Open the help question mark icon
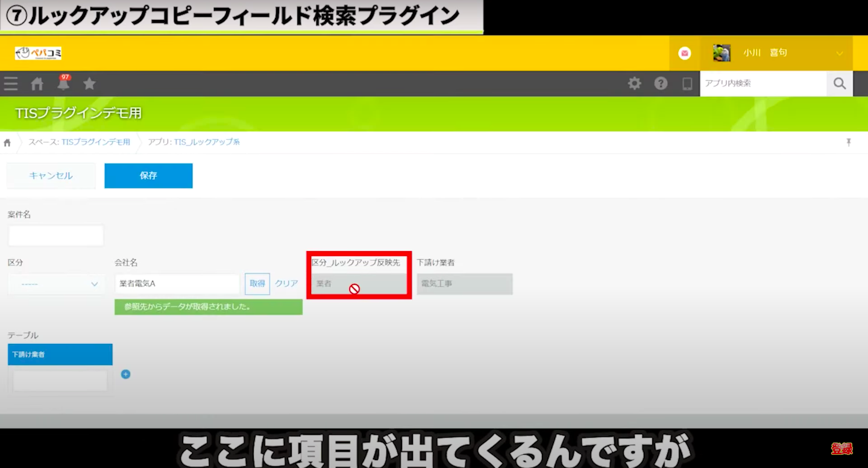Image resolution: width=868 pixels, height=468 pixels. point(661,84)
